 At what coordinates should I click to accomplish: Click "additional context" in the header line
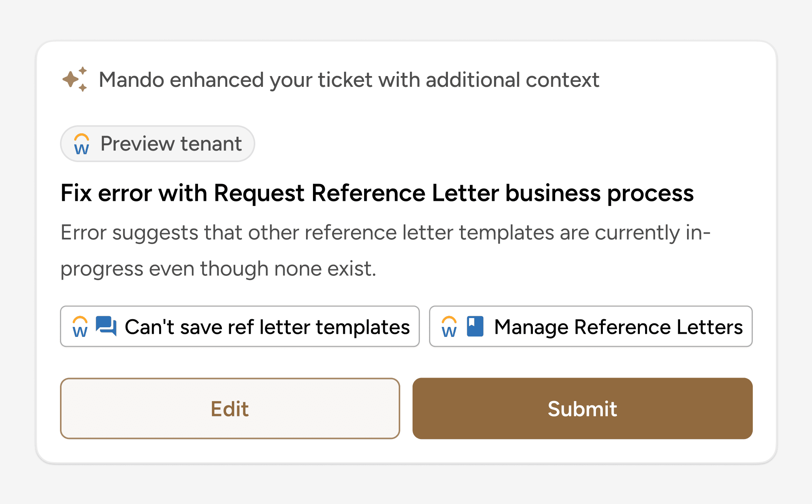click(x=512, y=80)
